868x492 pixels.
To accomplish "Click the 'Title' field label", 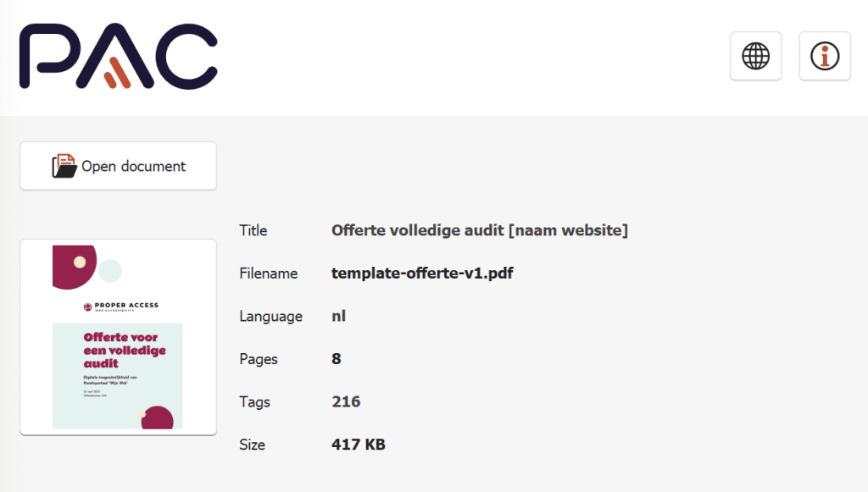I will [x=253, y=230].
